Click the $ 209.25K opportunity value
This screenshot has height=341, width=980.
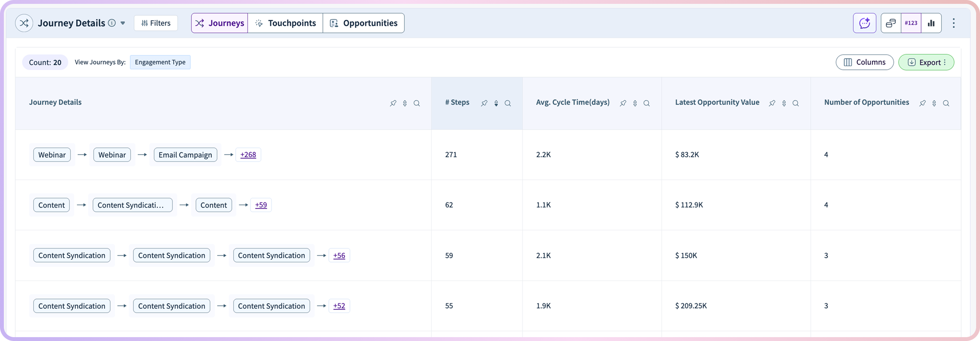click(691, 305)
